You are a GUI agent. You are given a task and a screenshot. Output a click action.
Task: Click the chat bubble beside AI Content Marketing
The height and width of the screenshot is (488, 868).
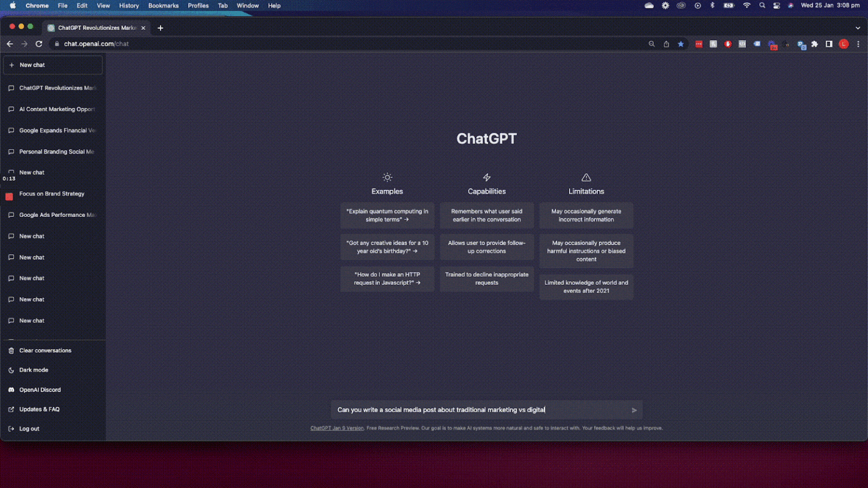point(11,109)
